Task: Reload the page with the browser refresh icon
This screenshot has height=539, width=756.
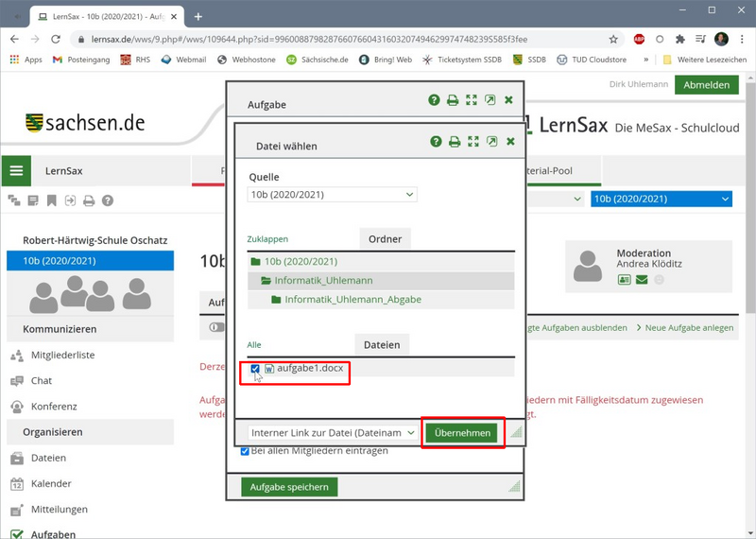Action: coord(56,40)
